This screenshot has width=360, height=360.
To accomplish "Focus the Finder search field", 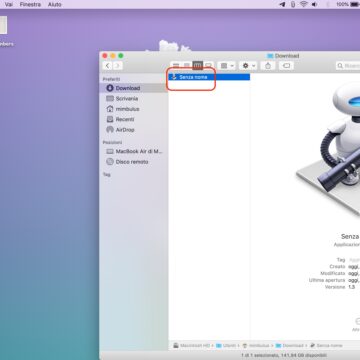I will 348,66.
